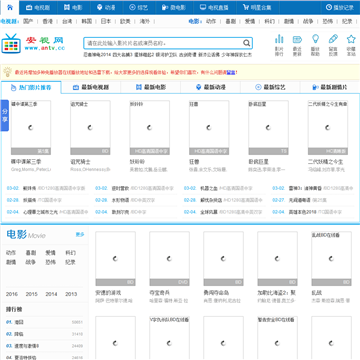The width and height of the screenshot is (360, 360).
Task: Filter TV dramas by 国产
Action: pos(28,22)
